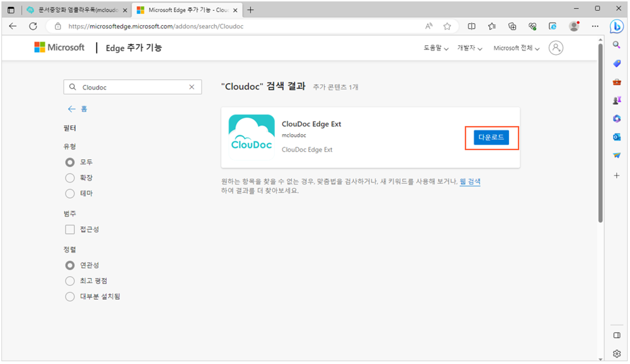The image size is (630, 364).
Task: Open sidebar Drop paper plane icon
Action: click(617, 155)
